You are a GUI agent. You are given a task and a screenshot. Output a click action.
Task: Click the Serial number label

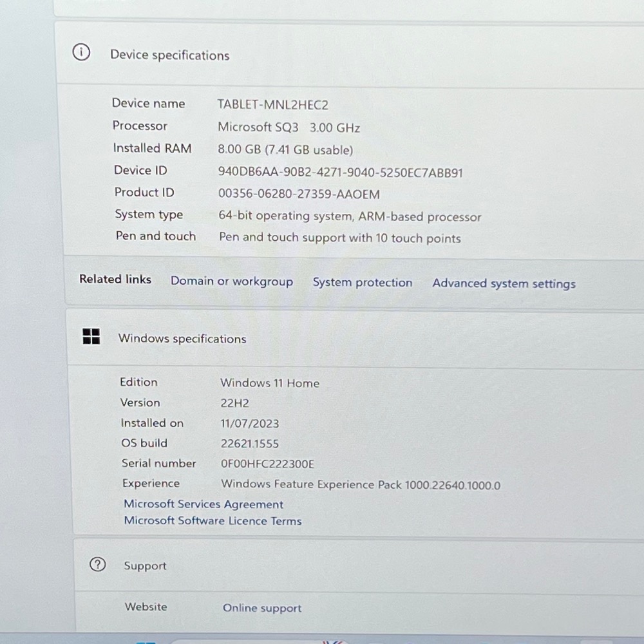(159, 463)
